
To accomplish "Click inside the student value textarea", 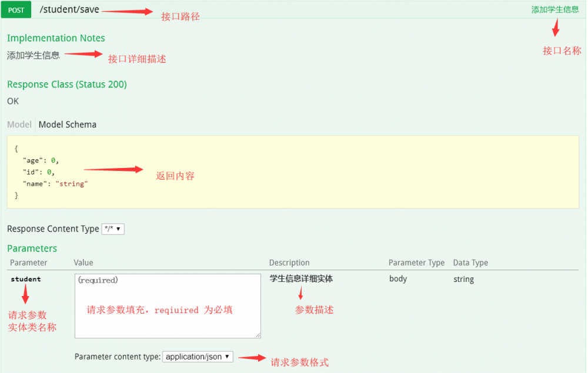I will [x=168, y=305].
